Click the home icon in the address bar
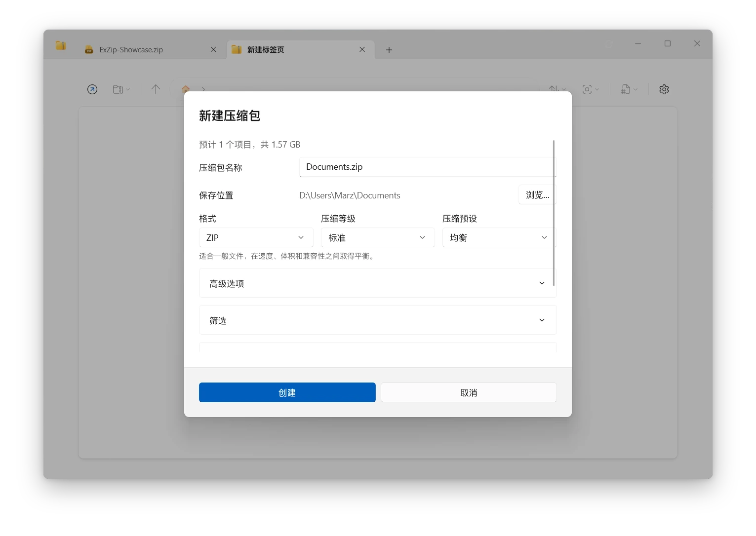This screenshot has height=536, width=756. coord(186,89)
